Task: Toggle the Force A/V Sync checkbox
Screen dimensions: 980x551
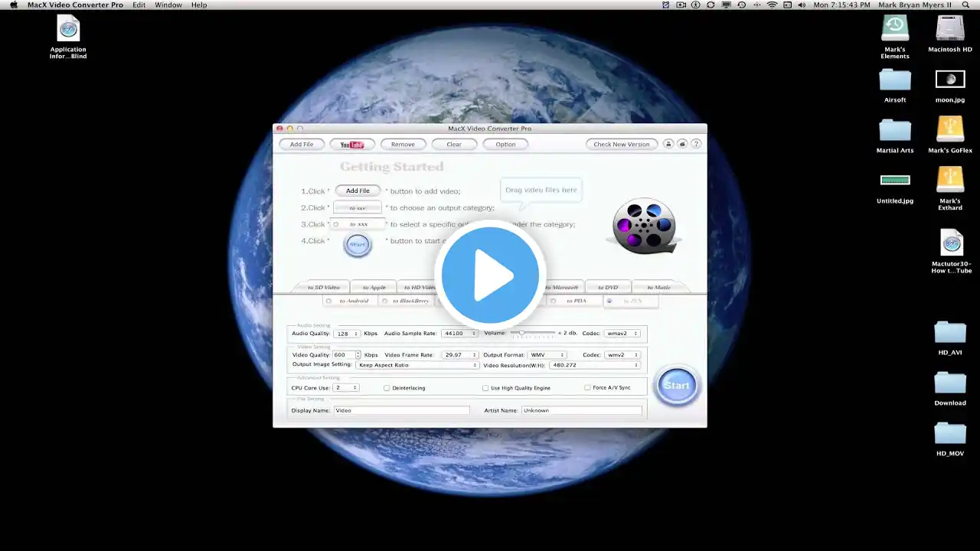Action: [x=587, y=388]
